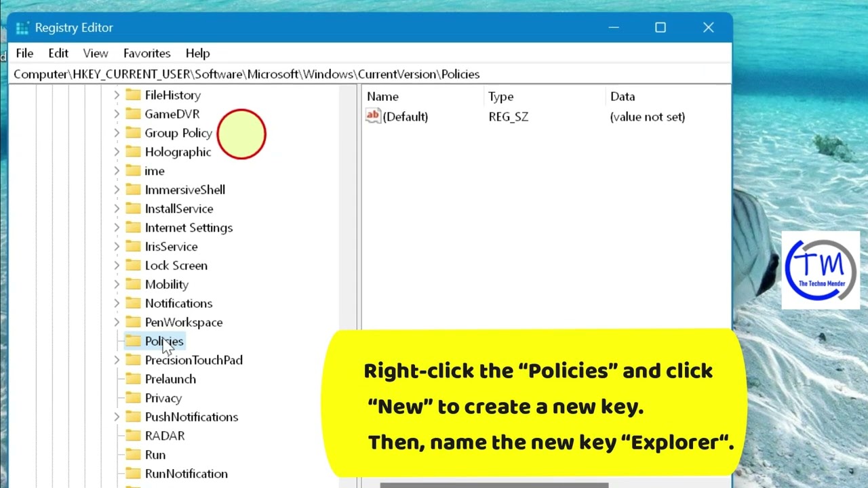868x488 pixels.
Task: Expand the Group Policy key
Action: tap(117, 133)
